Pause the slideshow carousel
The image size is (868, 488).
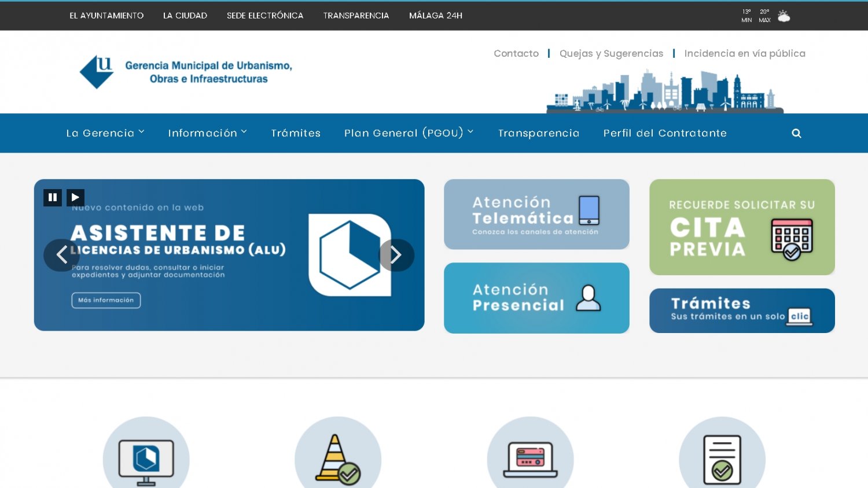click(x=53, y=197)
